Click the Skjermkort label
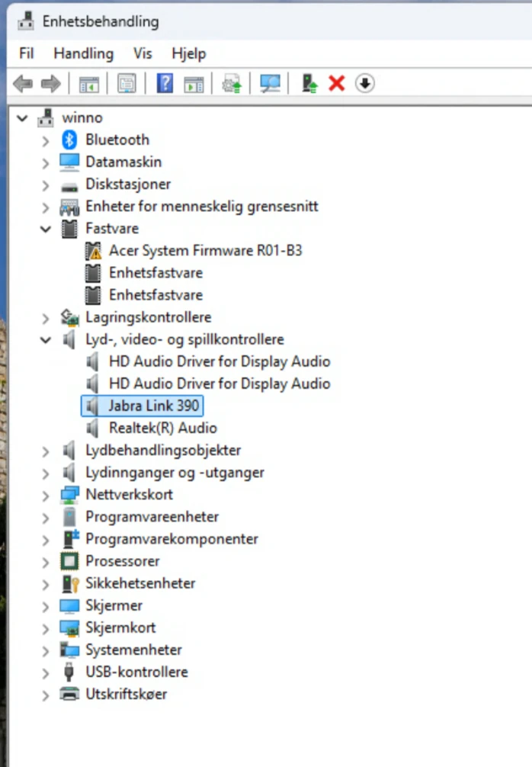This screenshot has width=532, height=767. 120,627
